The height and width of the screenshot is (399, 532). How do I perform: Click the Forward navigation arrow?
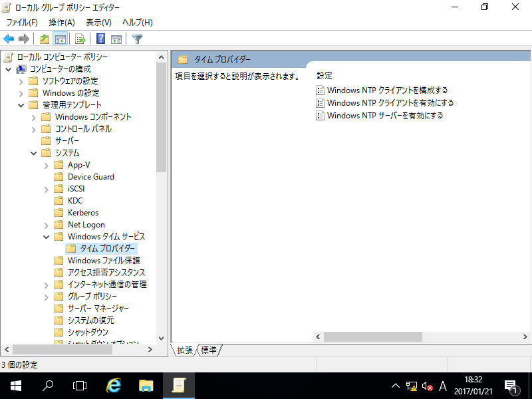pyautogui.click(x=23, y=39)
